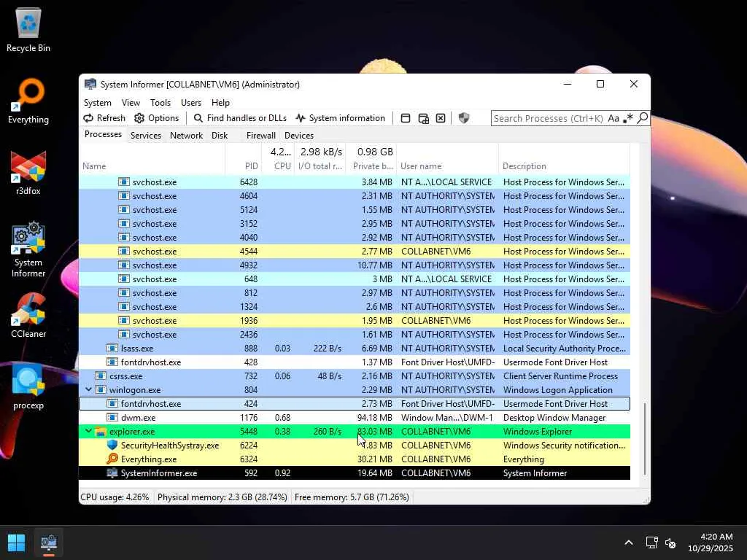
Task: Open the Users menu
Action: pyautogui.click(x=191, y=102)
